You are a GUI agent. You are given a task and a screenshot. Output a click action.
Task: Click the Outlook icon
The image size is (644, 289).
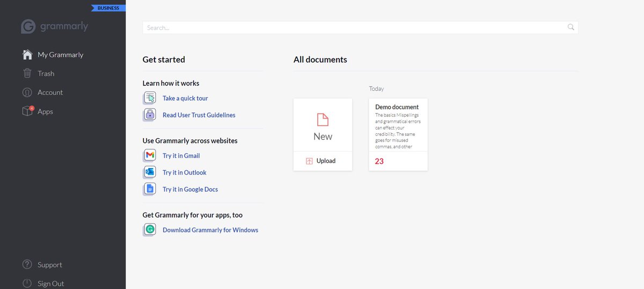click(x=150, y=172)
